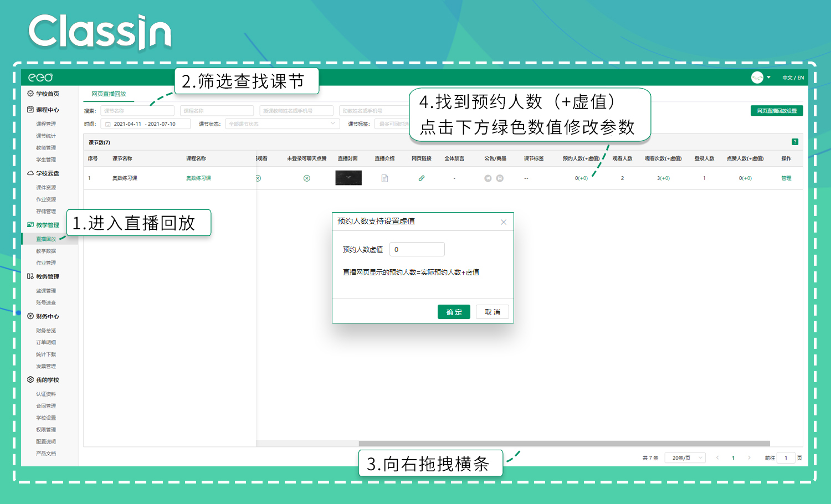Open the user avatar in top bar

[757, 78]
